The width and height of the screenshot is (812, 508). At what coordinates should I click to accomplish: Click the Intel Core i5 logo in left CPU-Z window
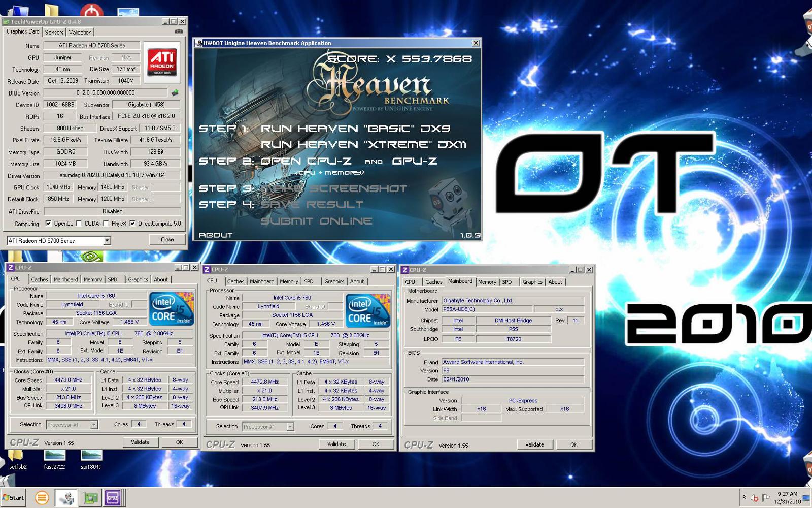coord(172,308)
